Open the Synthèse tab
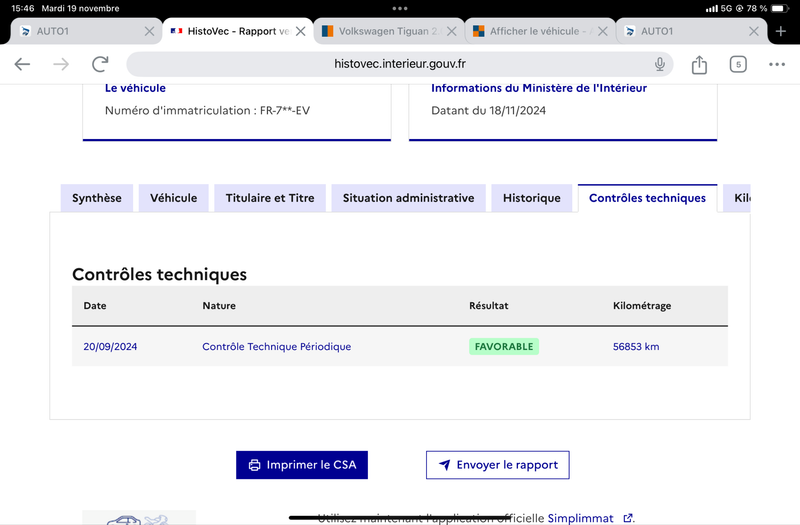800x525 pixels. click(x=96, y=198)
